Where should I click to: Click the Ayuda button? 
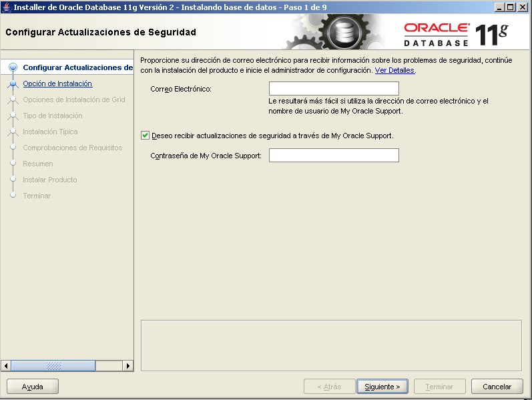pyautogui.click(x=33, y=387)
